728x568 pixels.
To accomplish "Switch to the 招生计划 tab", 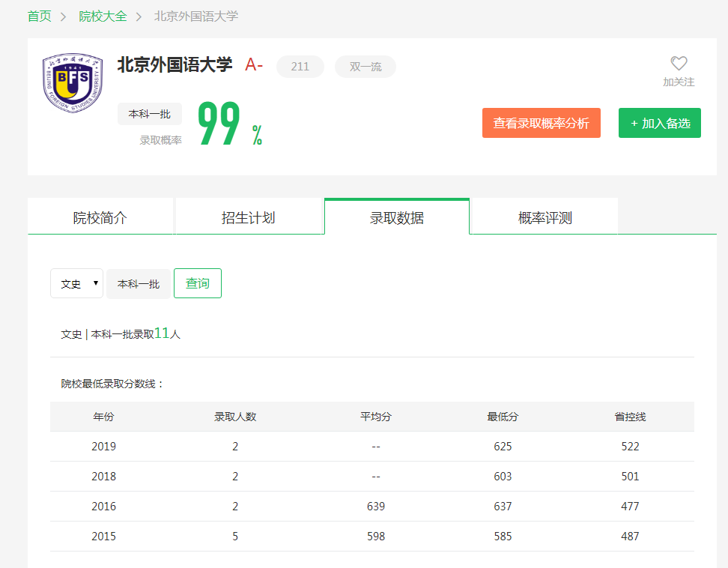I will pos(249,217).
